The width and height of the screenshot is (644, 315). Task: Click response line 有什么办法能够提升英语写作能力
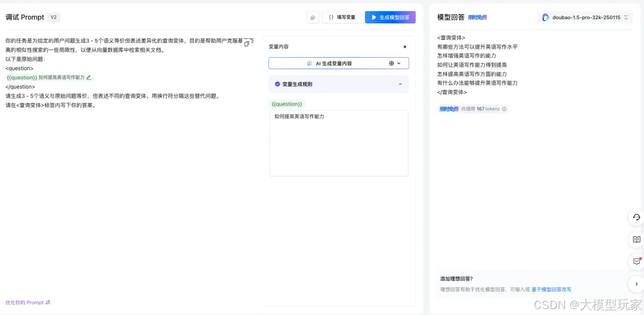click(x=477, y=83)
